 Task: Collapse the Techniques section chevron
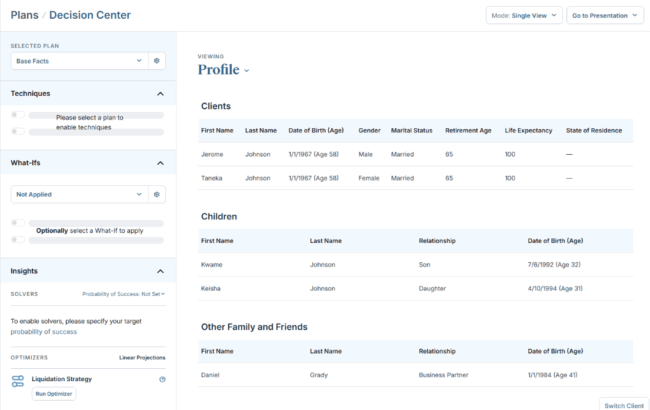[x=160, y=94]
